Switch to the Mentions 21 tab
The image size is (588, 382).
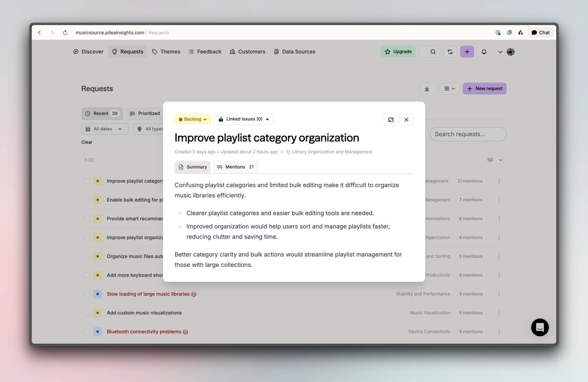pyautogui.click(x=236, y=167)
